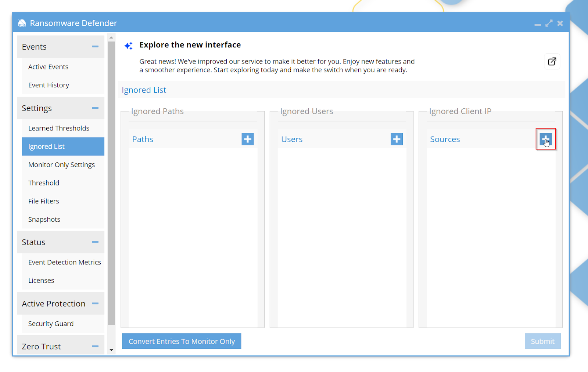588x372 pixels.
Task: Click the Ignored Users group label
Action: click(x=306, y=111)
